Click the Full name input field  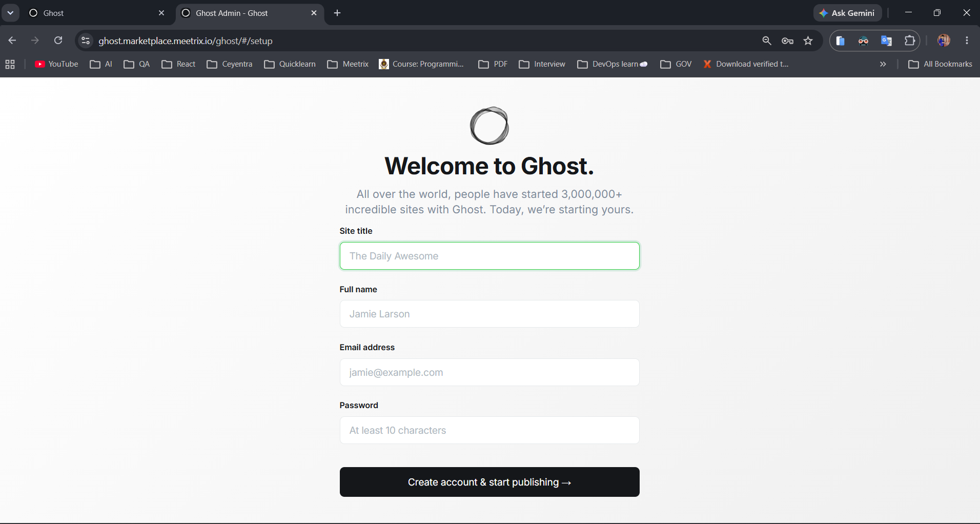point(489,314)
